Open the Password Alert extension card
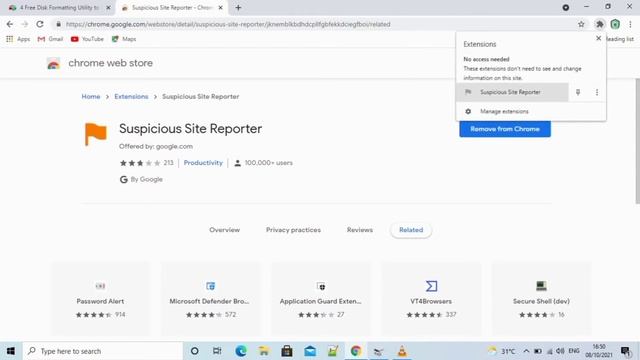The width and height of the screenshot is (640, 360). [100, 299]
